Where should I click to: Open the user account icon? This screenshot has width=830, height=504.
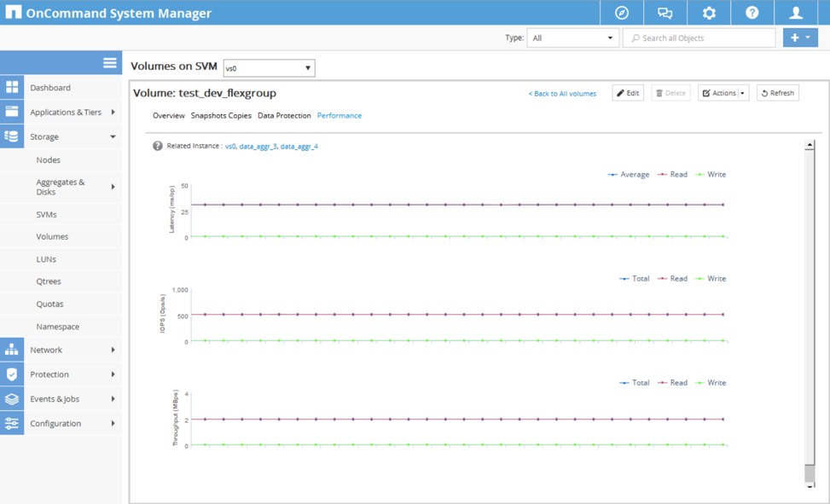coord(796,13)
